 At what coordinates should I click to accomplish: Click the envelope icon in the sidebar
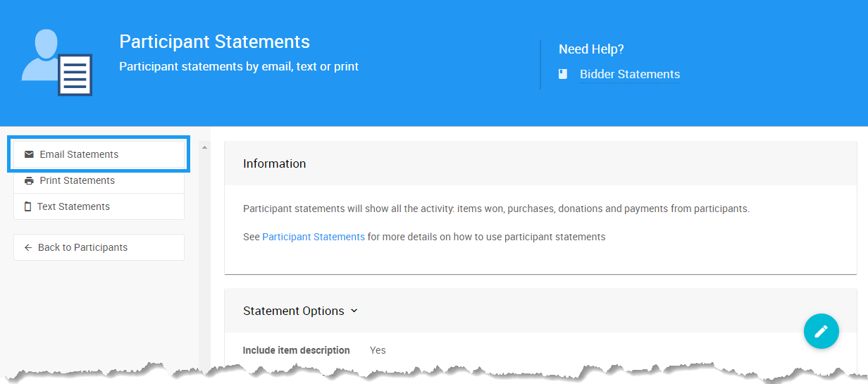(29, 154)
